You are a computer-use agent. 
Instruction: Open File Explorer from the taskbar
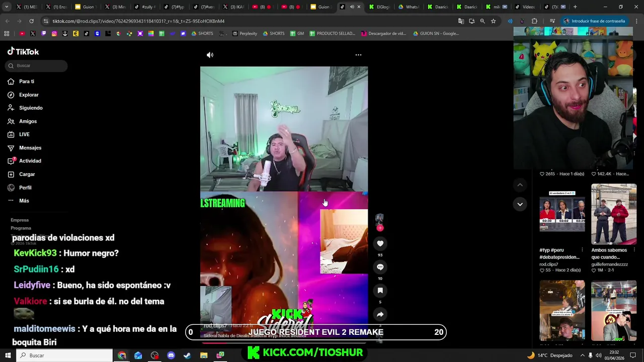point(204,355)
